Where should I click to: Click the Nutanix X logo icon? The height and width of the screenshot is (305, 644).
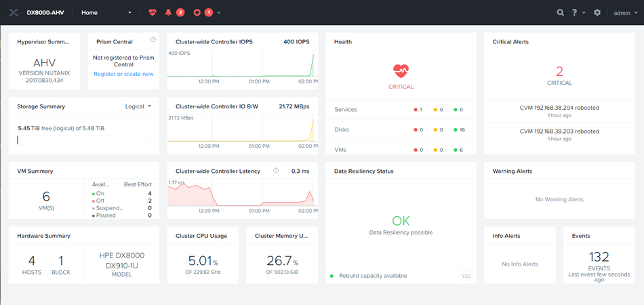point(13,13)
